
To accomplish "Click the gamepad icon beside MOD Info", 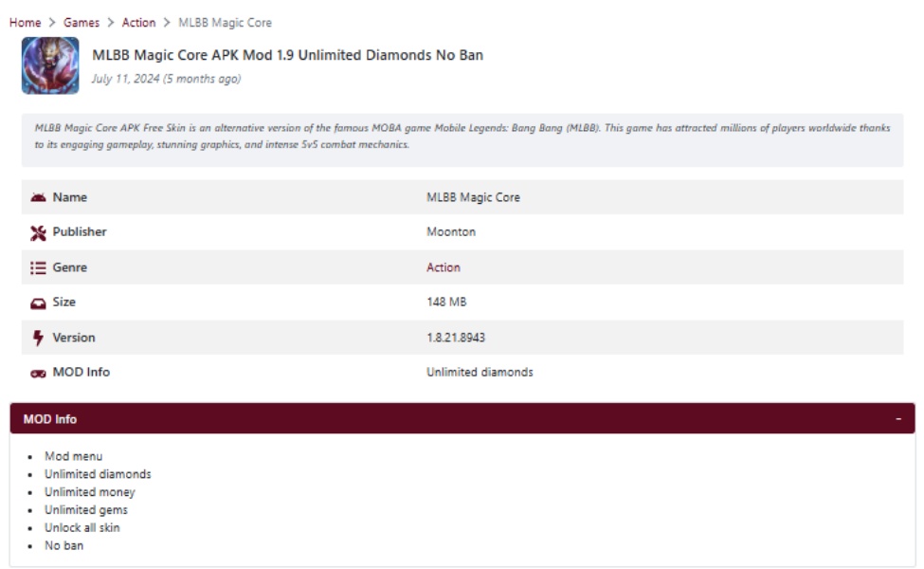I will click(x=38, y=374).
